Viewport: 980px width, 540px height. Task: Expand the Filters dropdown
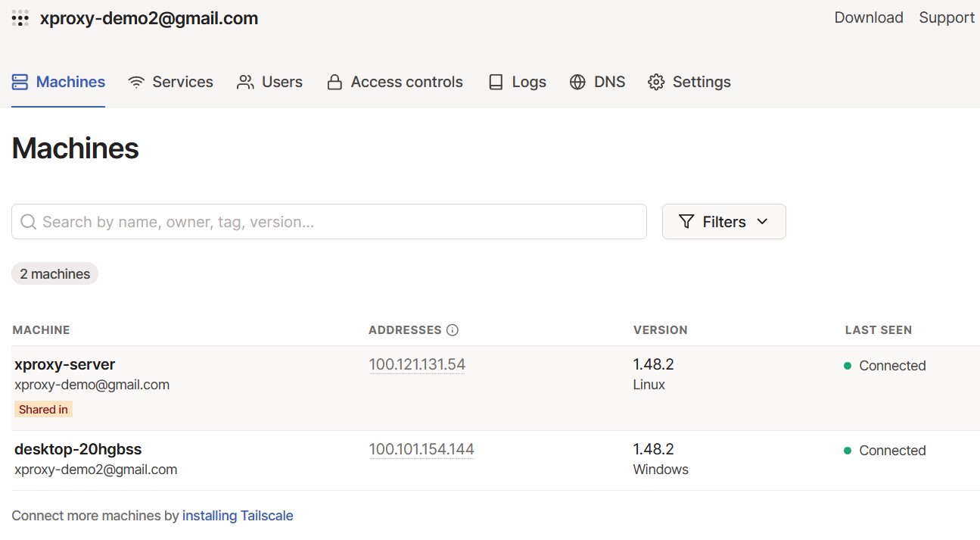(724, 222)
